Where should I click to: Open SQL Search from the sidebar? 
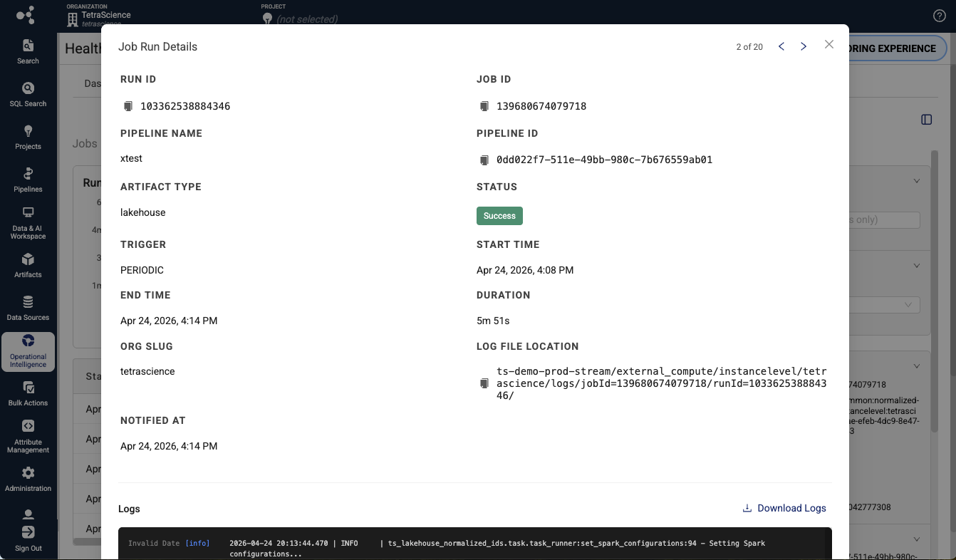[x=28, y=93]
